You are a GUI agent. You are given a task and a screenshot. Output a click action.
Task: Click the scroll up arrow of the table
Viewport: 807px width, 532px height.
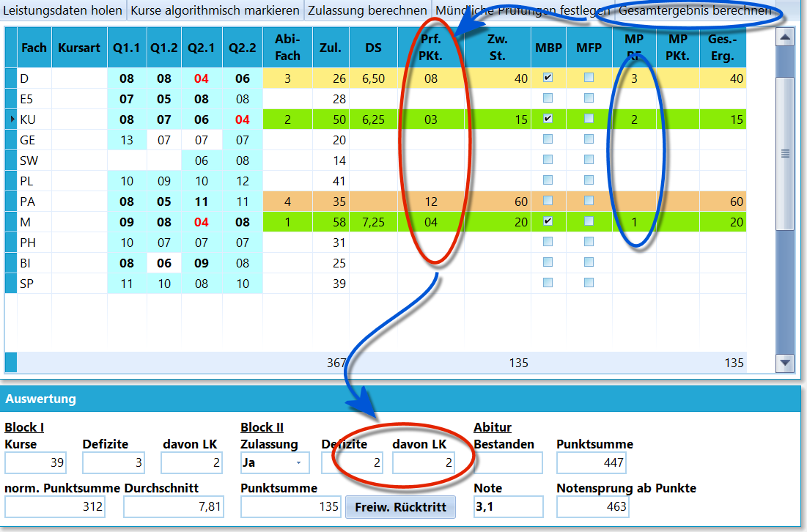[x=785, y=37]
